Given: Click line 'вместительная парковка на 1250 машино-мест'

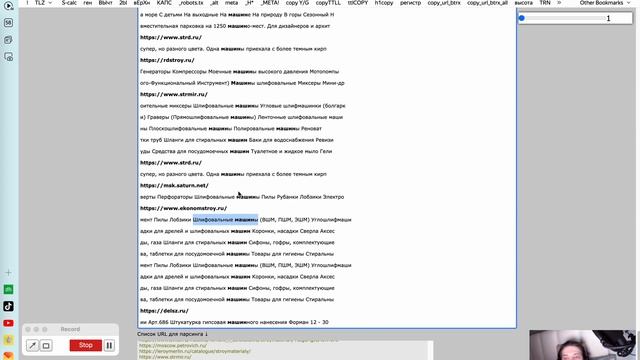Looking at the screenshot, I should point(235,26).
